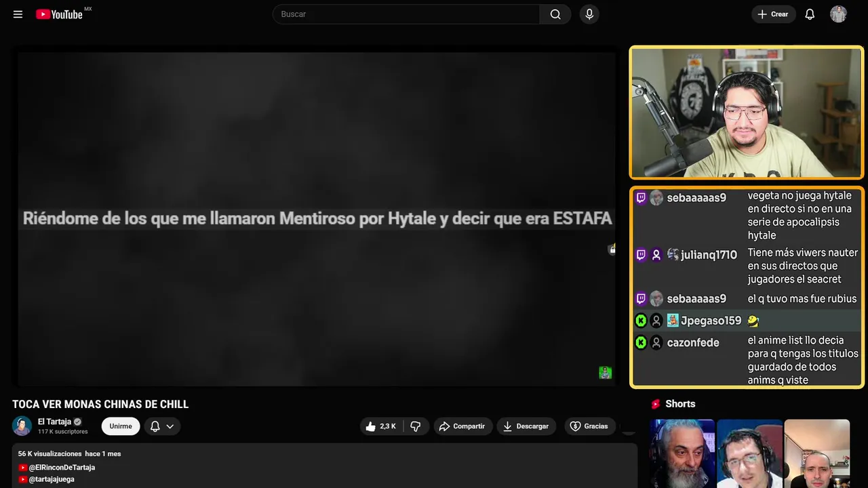Image resolution: width=868 pixels, height=488 pixels.
Task: Open the account avatar menu
Action: point(838,14)
